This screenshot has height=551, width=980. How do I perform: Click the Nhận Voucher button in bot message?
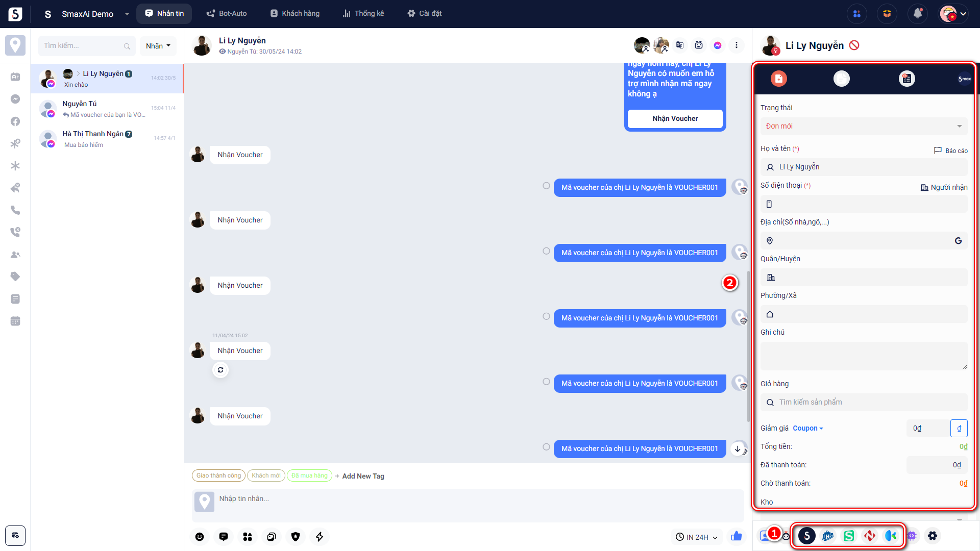pyautogui.click(x=675, y=118)
